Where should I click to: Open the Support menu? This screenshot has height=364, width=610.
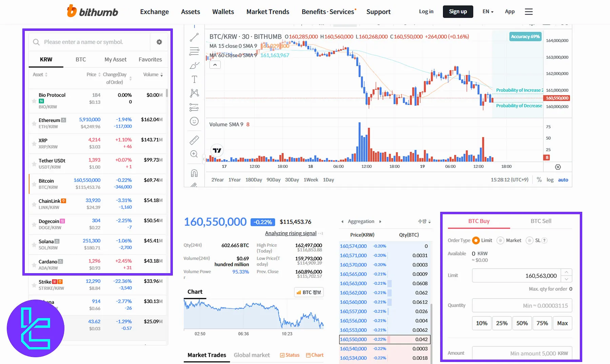point(379,12)
